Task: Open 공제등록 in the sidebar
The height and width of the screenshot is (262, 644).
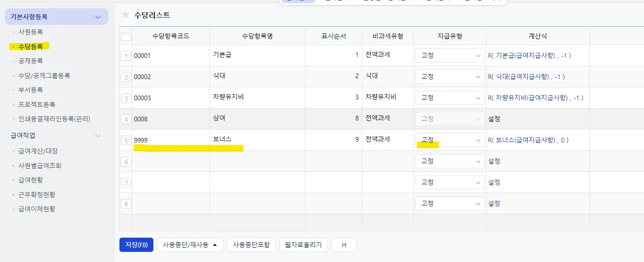Action: click(31, 61)
